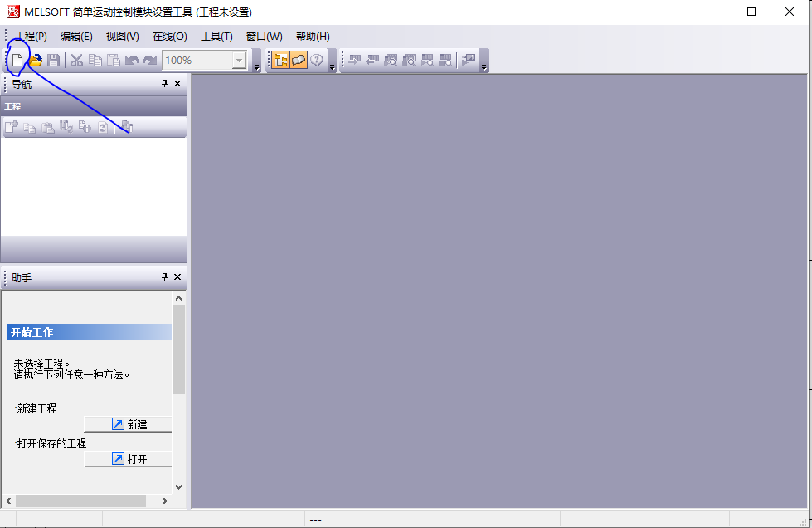Click the Cut scissors icon
Screen dimensions: 812x528
(76, 60)
